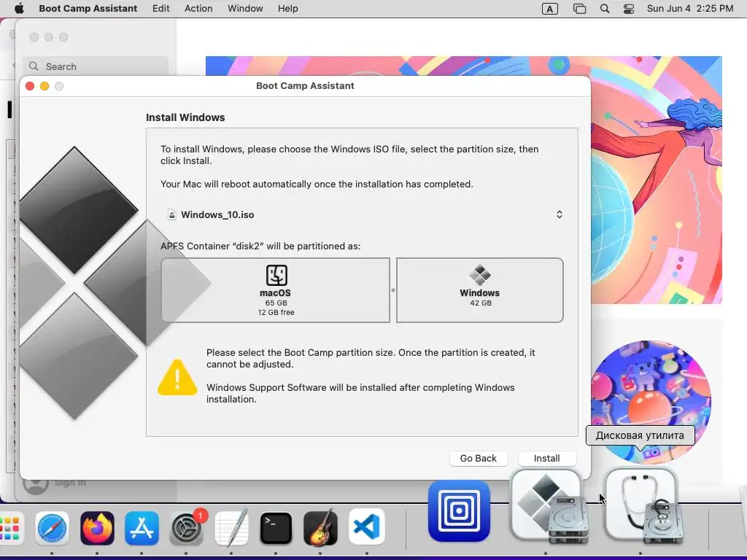Viewport: 747px width, 560px height.
Task: Click the Go Back button
Action: pyautogui.click(x=479, y=458)
